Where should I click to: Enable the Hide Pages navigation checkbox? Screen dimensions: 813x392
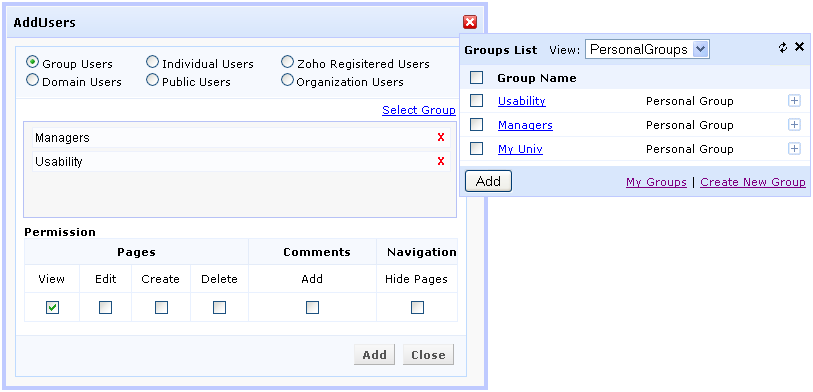(417, 307)
